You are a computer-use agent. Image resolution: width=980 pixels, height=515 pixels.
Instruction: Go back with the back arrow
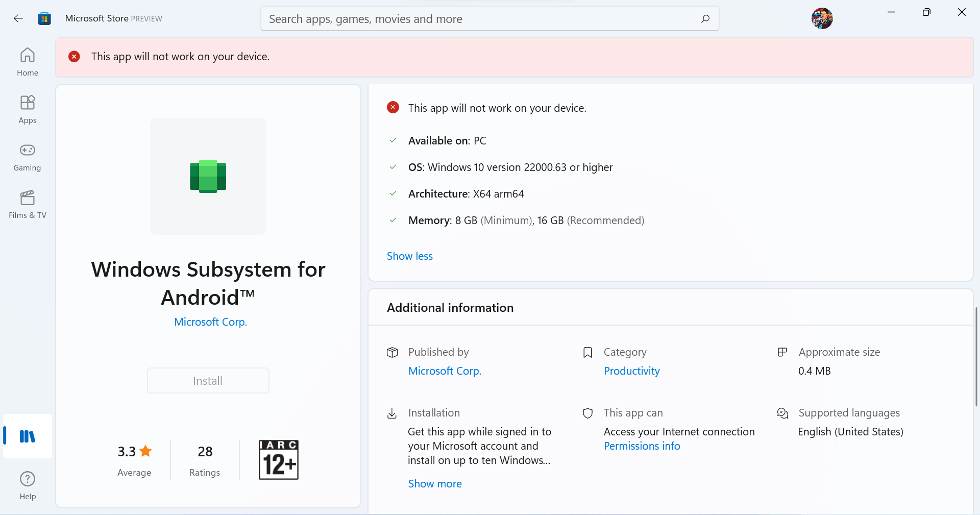pos(18,18)
